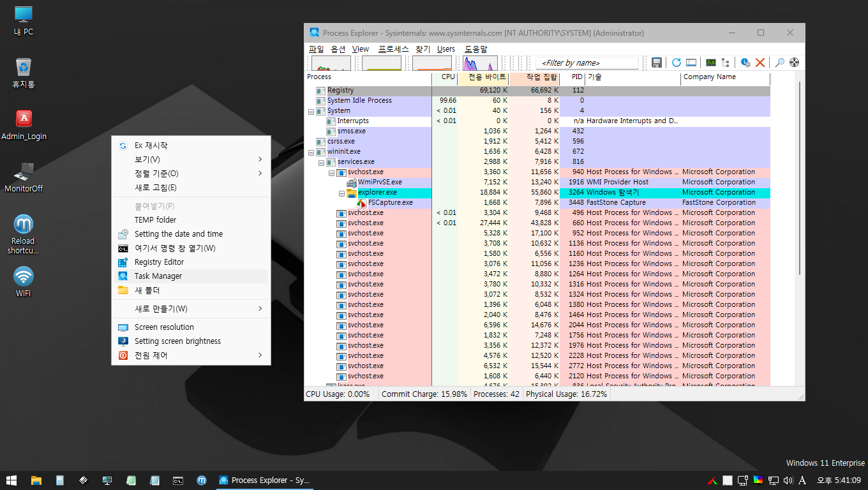Click the network tray icon

[774, 480]
